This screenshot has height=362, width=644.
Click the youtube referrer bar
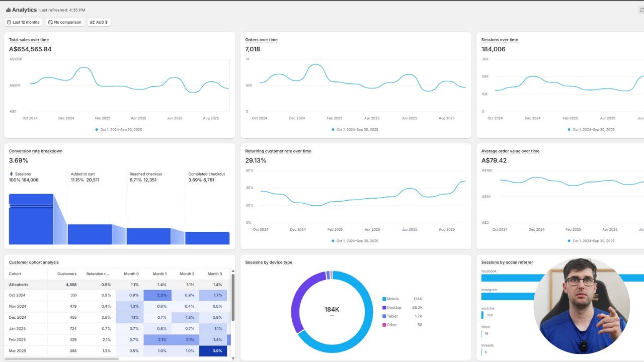tap(482, 315)
